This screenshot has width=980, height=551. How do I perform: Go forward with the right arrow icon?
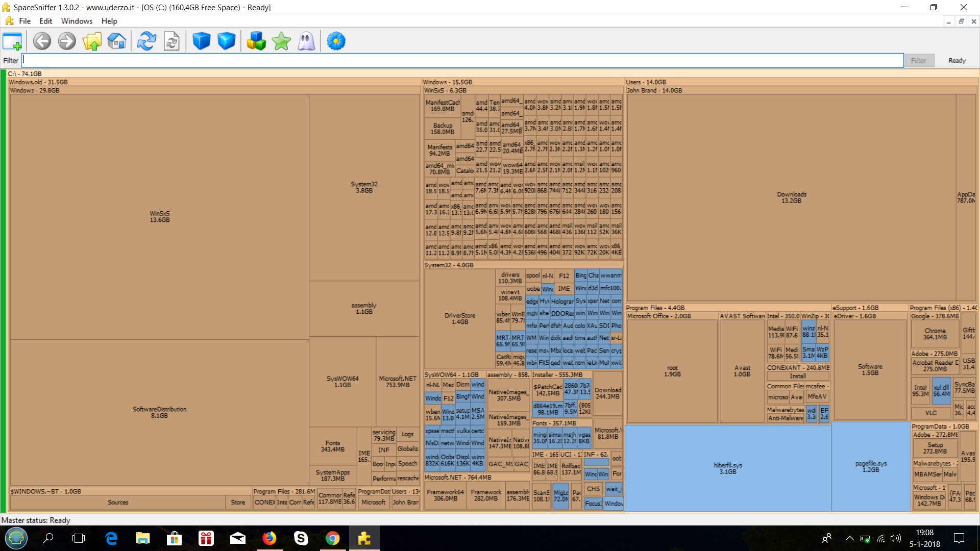pyautogui.click(x=67, y=41)
